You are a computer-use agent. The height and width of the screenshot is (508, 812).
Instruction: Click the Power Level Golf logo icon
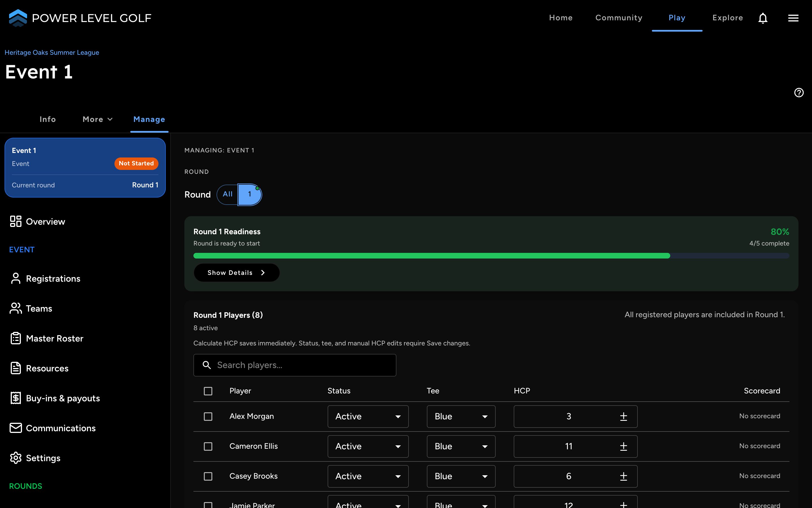18,18
